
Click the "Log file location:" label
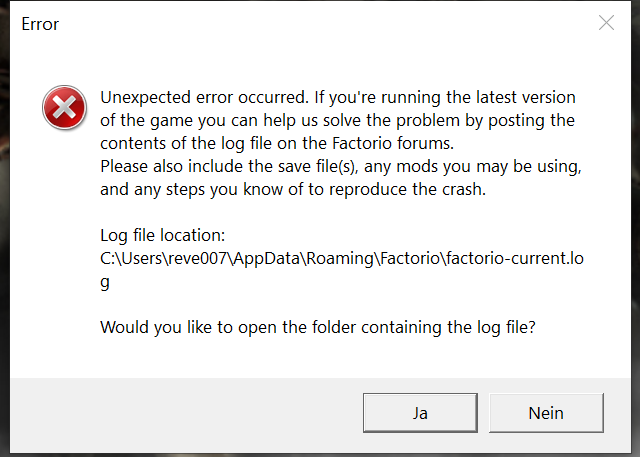coord(163,236)
